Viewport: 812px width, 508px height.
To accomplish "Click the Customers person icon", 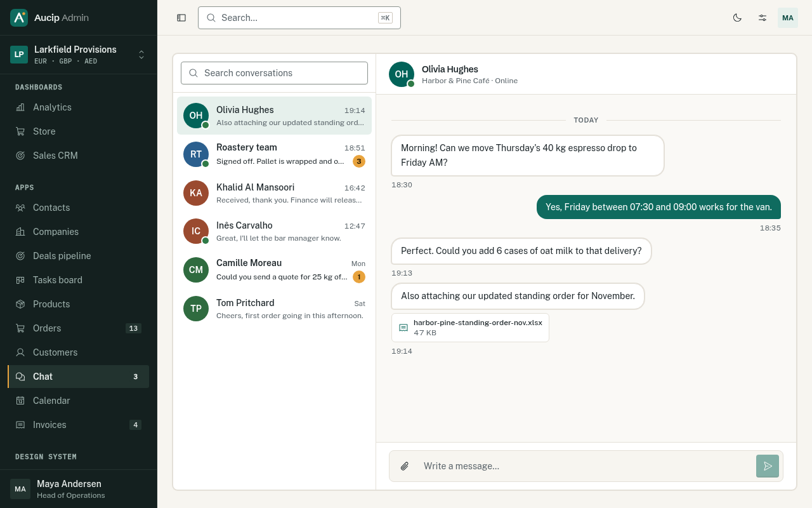I will 20,352.
